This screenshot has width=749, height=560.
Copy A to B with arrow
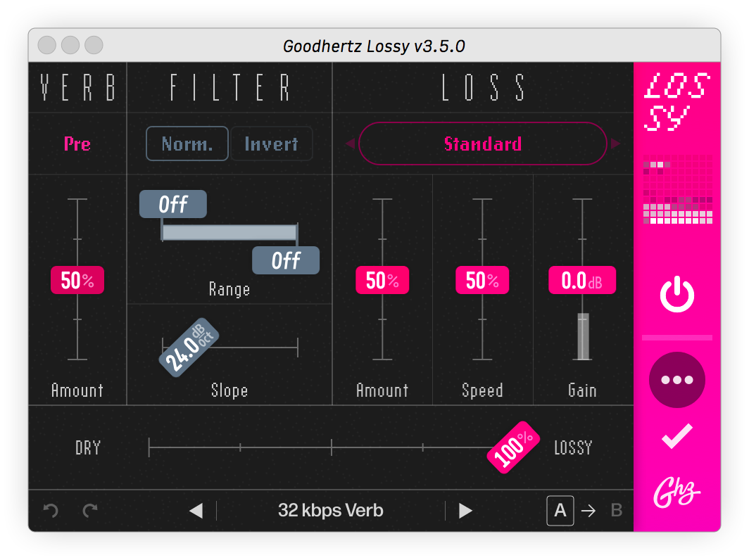pos(588,511)
